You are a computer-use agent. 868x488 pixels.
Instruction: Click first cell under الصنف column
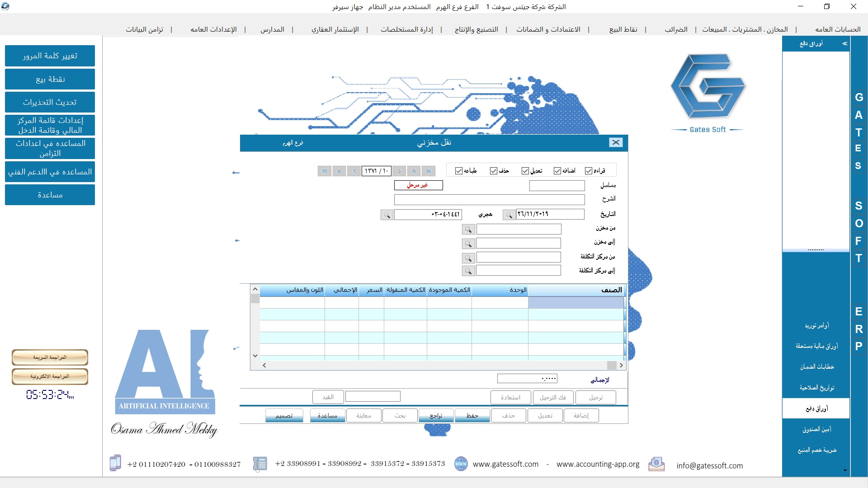[576, 302]
